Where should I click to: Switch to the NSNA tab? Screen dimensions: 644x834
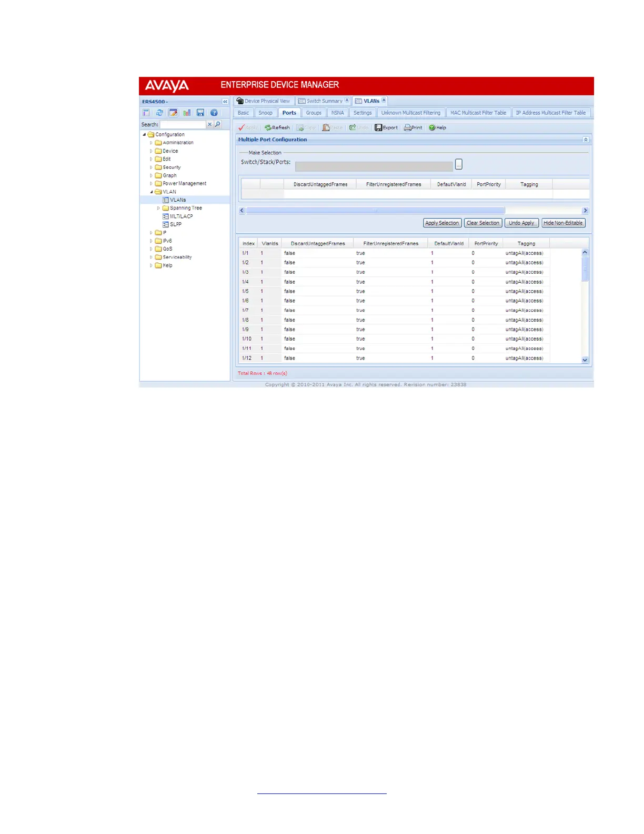(338, 113)
